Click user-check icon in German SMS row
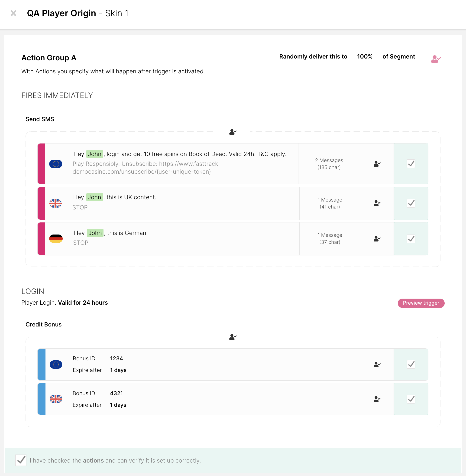The height and width of the screenshot is (476, 466). [377, 239]
